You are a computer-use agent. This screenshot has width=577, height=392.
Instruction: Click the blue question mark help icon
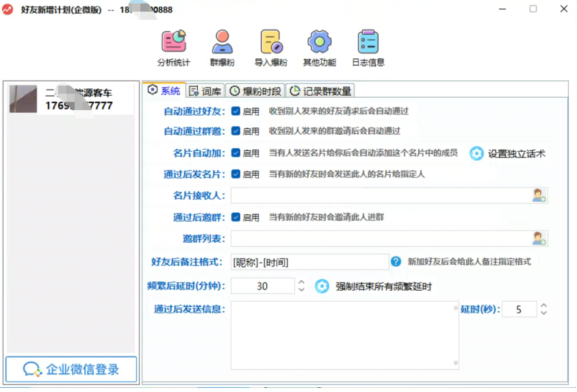click(x=396, y=261)
